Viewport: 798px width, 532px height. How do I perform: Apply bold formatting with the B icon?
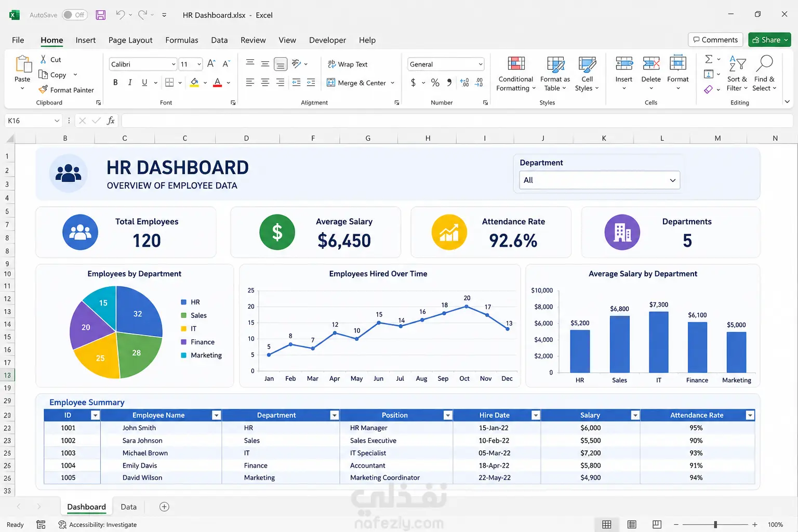[115, 82]
